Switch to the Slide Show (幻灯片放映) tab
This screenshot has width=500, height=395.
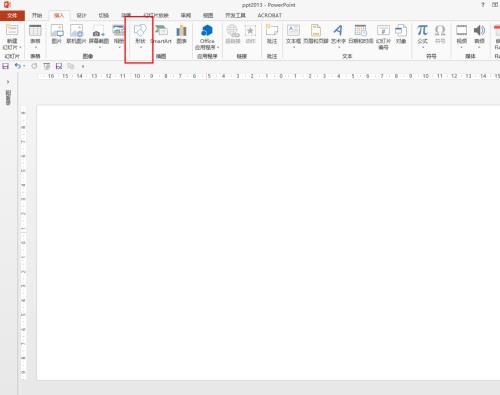(156, 15)
